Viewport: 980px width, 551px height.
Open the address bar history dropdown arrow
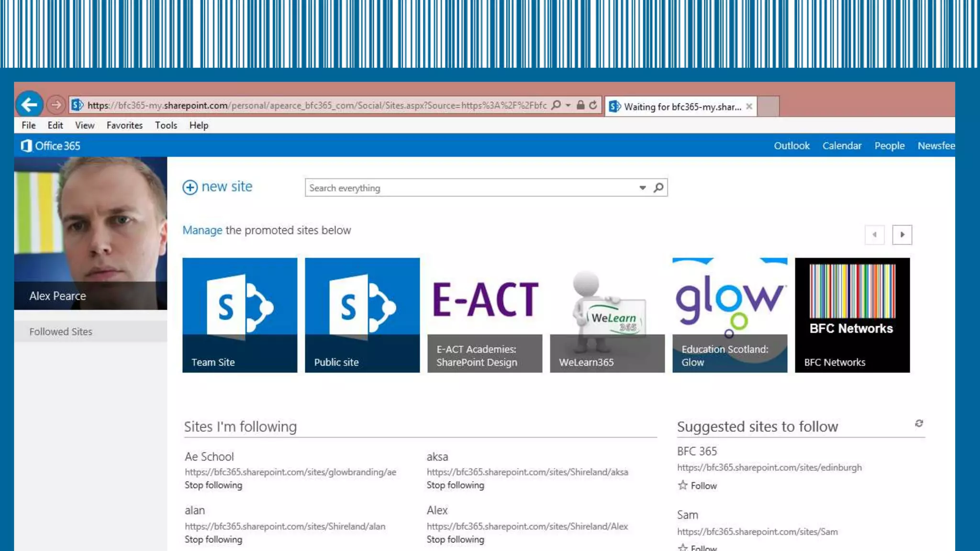click(x=568, y=105)
